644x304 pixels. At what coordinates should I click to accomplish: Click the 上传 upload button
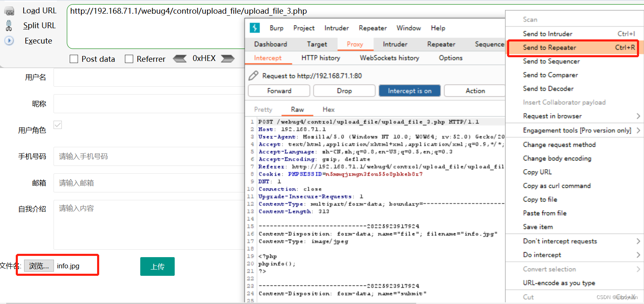tap(157, 266)
